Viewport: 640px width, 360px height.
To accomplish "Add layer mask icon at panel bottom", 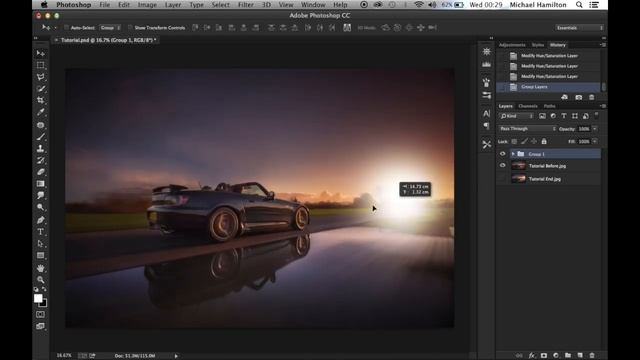I will click(x=544, y=356).
